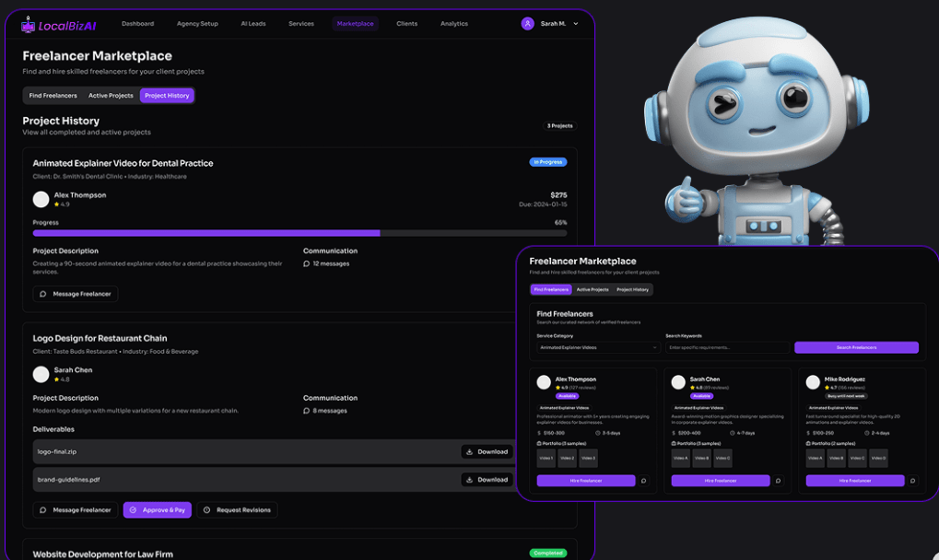The image size is (939, 560).
Task: Click the Search Keywords input field
Action: (x=727, y=347)
